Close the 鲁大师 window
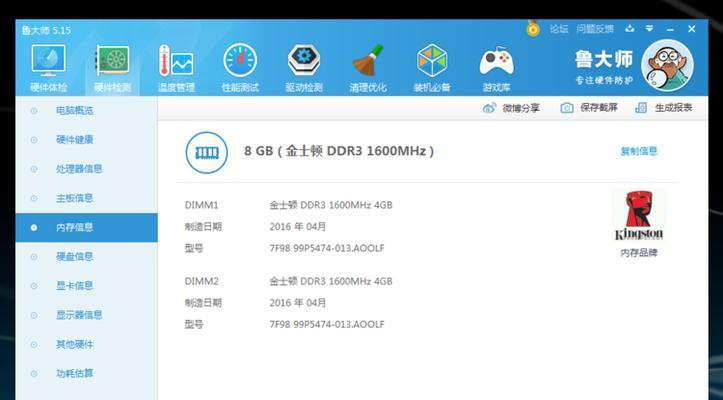Screen dimensions: 723x400 tap(692, 29)
